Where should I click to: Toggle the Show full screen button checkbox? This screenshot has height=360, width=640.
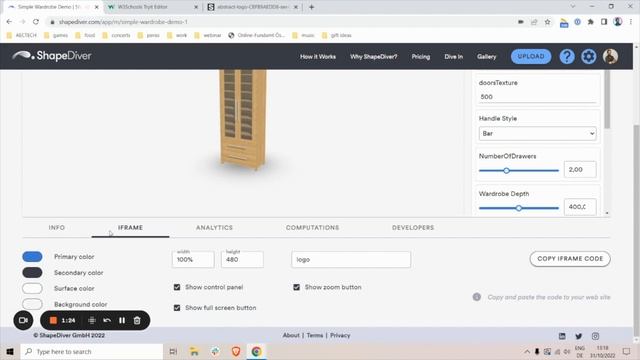[177, 308]
